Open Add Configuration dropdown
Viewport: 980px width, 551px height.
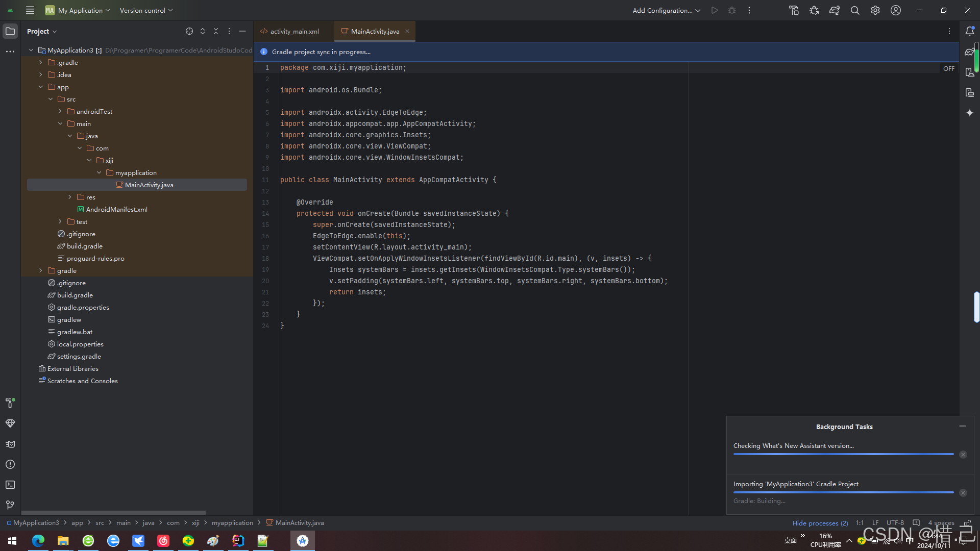point(666,10)
